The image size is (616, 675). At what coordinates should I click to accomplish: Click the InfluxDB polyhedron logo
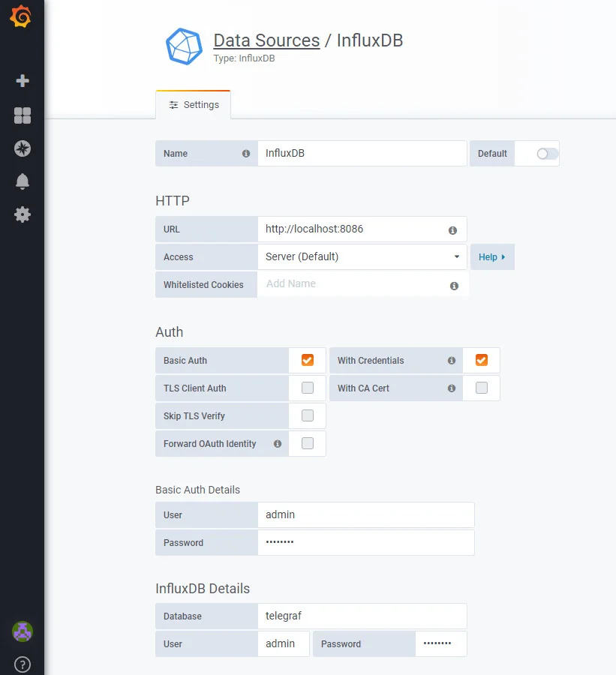click(x=184, y=46)
